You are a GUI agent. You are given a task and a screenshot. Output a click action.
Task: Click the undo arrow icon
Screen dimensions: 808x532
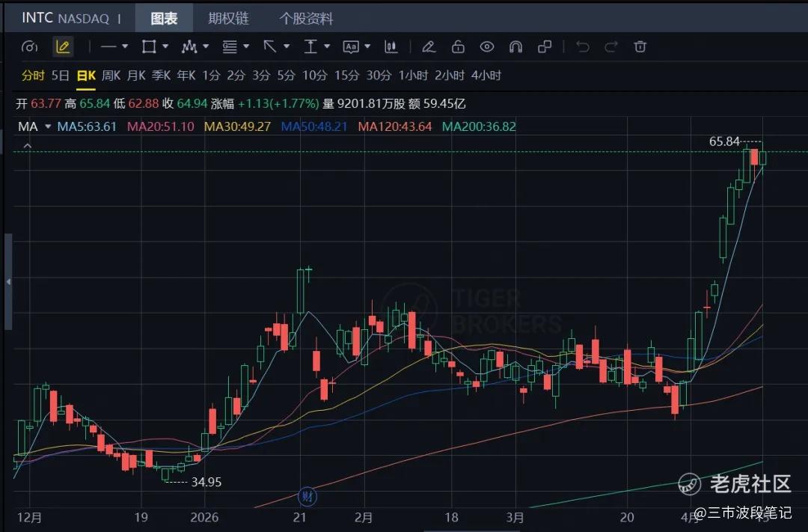583,47
